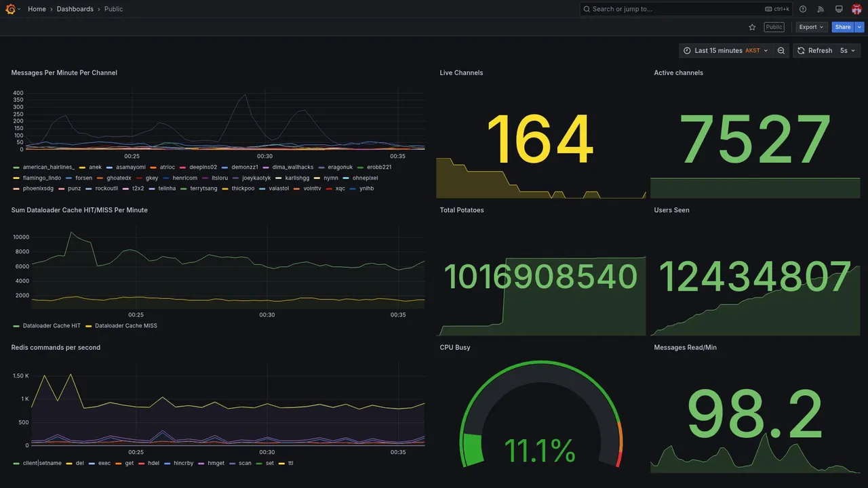
Task: Open the Last 15 minutes time picker
Action: point(726,51)
